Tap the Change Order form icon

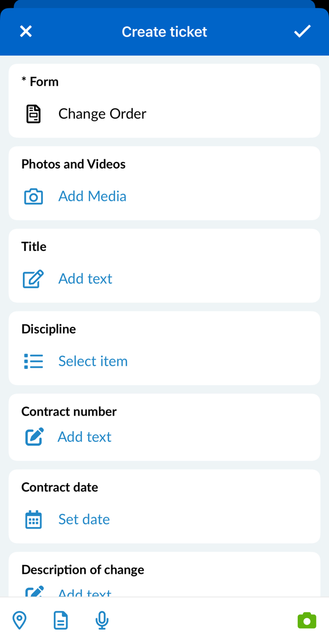(x=33, y=114)
